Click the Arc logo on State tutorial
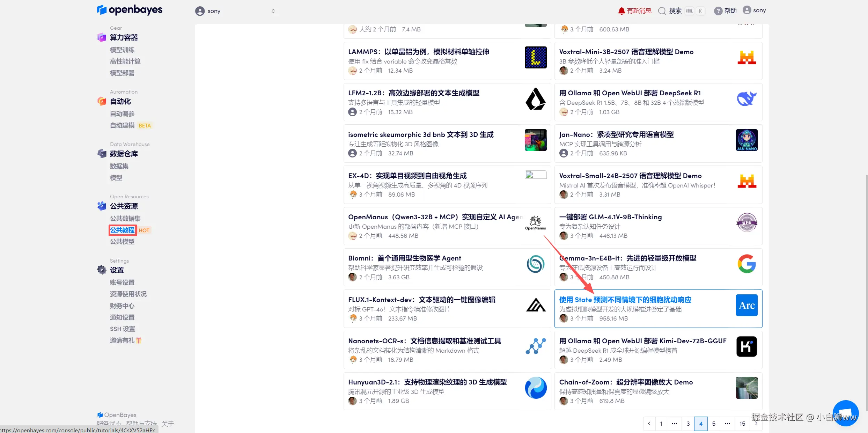 coord(746,305)
